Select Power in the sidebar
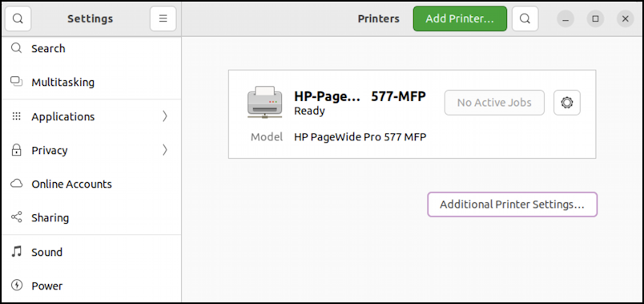 91,286
